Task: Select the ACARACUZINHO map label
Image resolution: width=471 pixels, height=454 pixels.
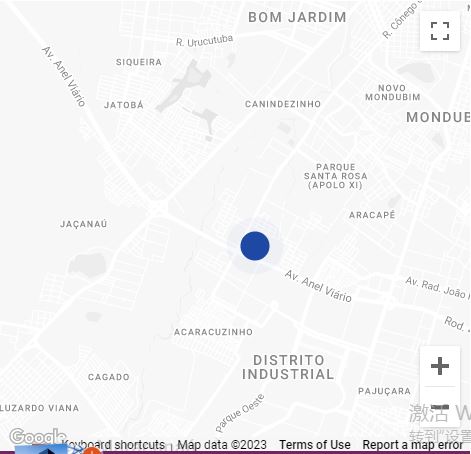Action: click(213, 332)
